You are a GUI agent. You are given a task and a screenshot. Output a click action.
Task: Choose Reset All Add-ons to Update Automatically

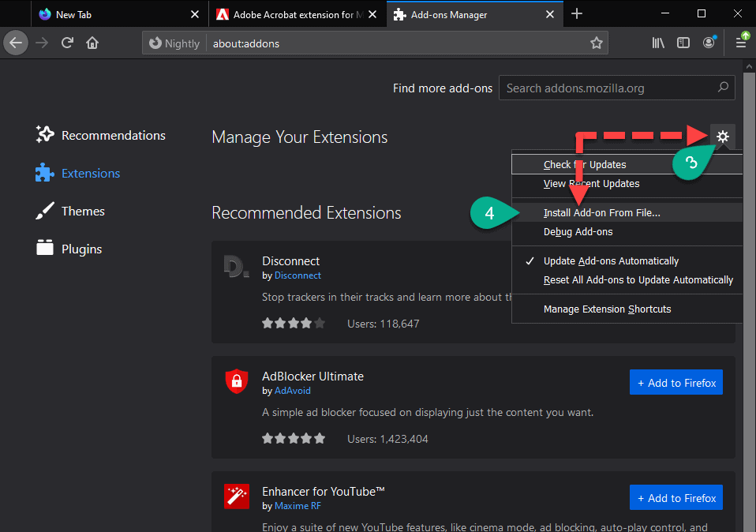tap(627, 280)
